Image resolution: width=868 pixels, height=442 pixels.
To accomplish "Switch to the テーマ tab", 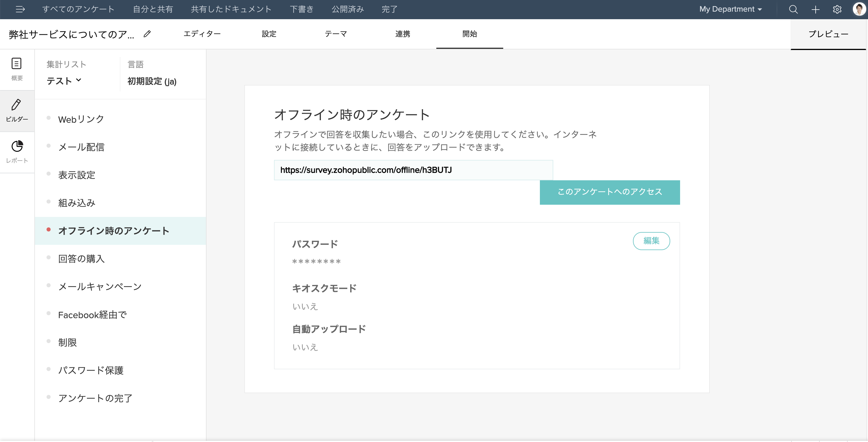I will 336,34.
